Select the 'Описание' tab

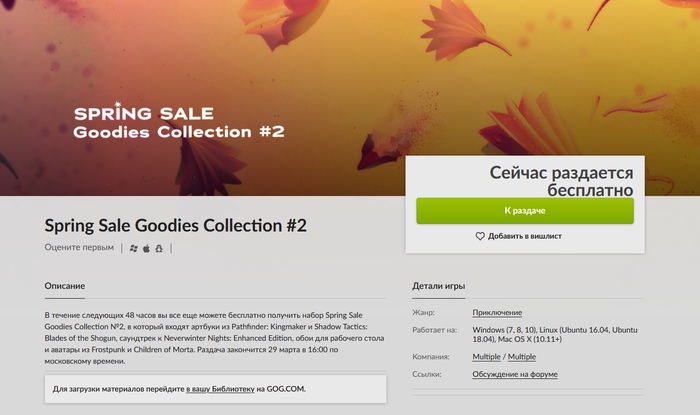tap(64, 286)
